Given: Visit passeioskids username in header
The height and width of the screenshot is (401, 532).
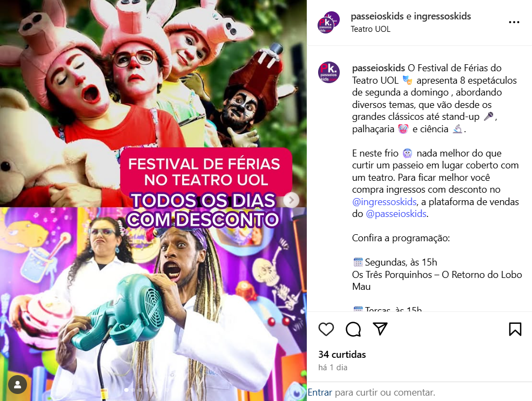Looking at the screenshot, I should [x=377, y=16].
